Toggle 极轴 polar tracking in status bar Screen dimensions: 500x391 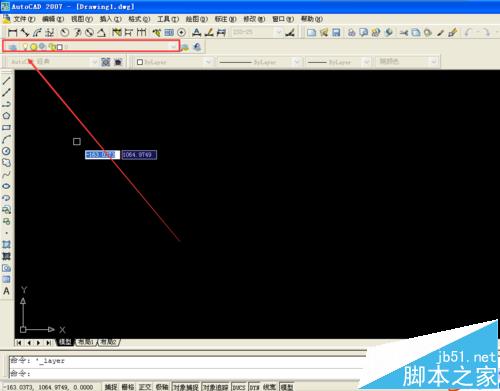(162, 387)
